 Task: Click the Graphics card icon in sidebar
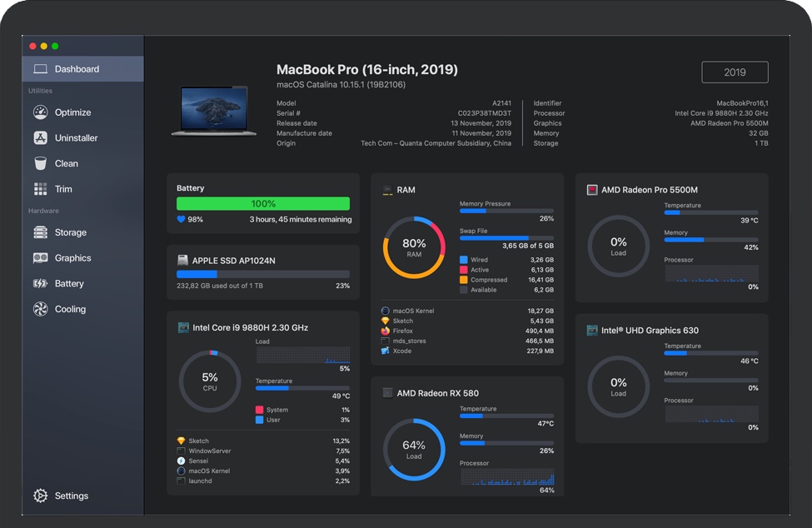point(41,258)
